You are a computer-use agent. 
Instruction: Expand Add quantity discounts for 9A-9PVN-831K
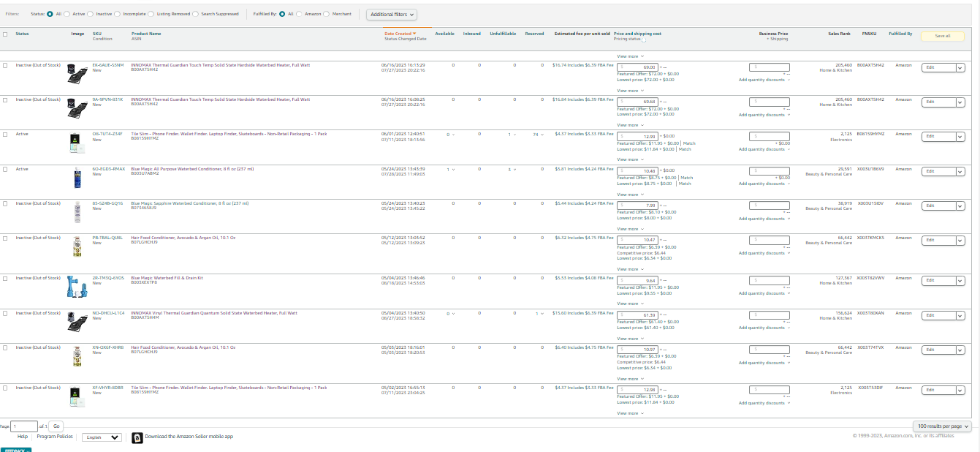click(x=764, y=115)
